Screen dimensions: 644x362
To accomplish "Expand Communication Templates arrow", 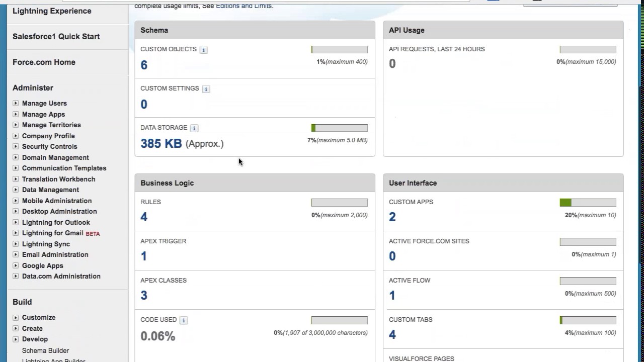I will [x=16, y=168].
